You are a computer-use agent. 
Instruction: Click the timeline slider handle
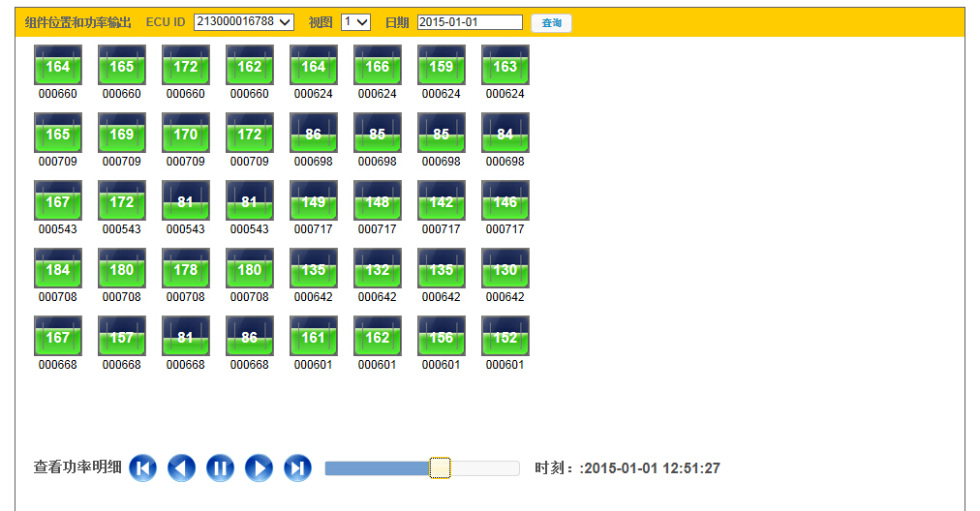pos(440,468)
